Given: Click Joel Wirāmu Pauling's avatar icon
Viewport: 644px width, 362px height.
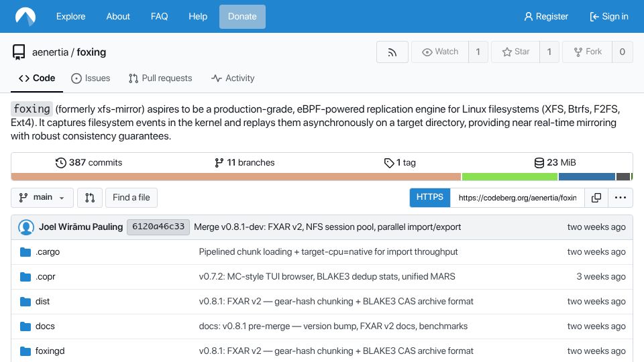Looking at the screenshot, I should coord(26,227).
